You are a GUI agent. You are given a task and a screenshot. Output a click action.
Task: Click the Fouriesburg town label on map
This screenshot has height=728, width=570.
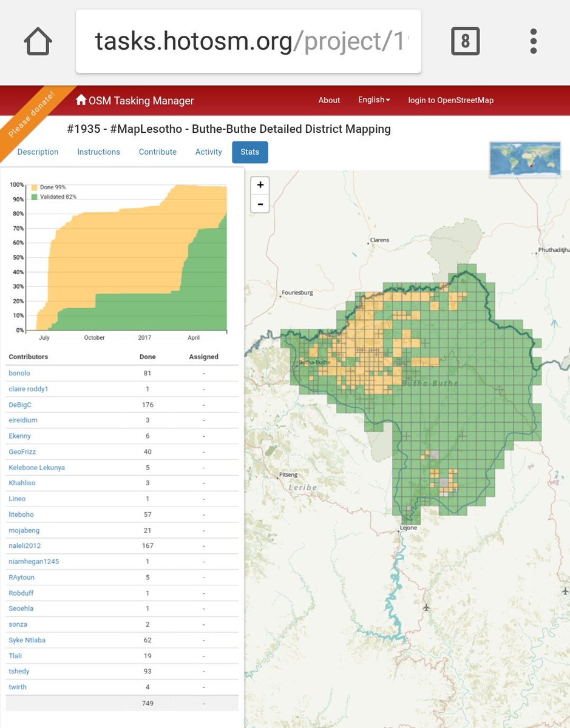pos(297,292)
